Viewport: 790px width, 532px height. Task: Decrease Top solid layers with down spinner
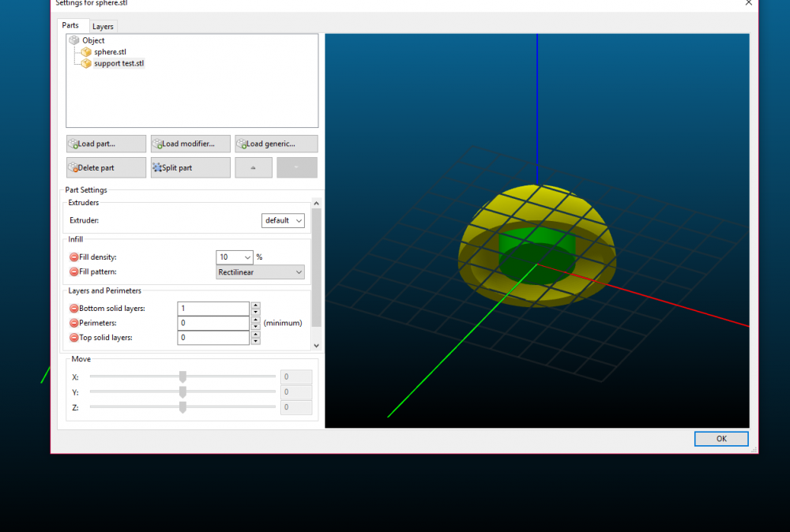[255, 341]
